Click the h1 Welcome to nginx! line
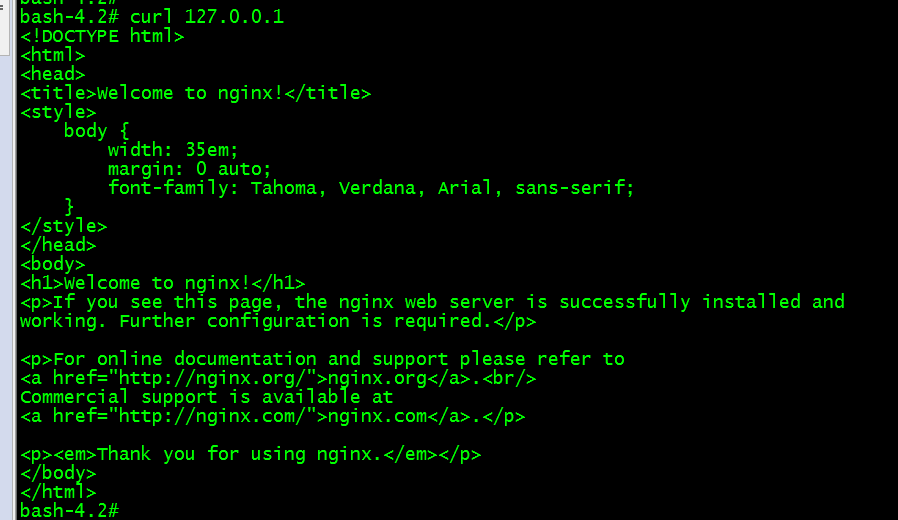The width and height of the screenshot is (898, 520). click(163, 283)
